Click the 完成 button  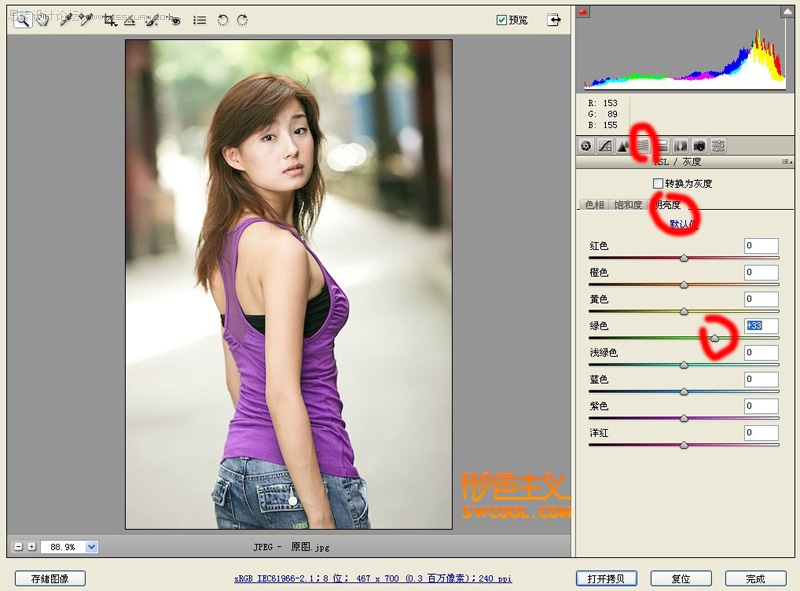pyautogui.click(x=756, y=578)
